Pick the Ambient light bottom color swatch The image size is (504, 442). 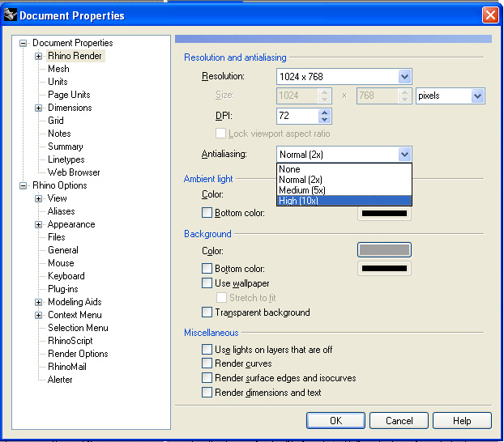[x=384, y=213]
